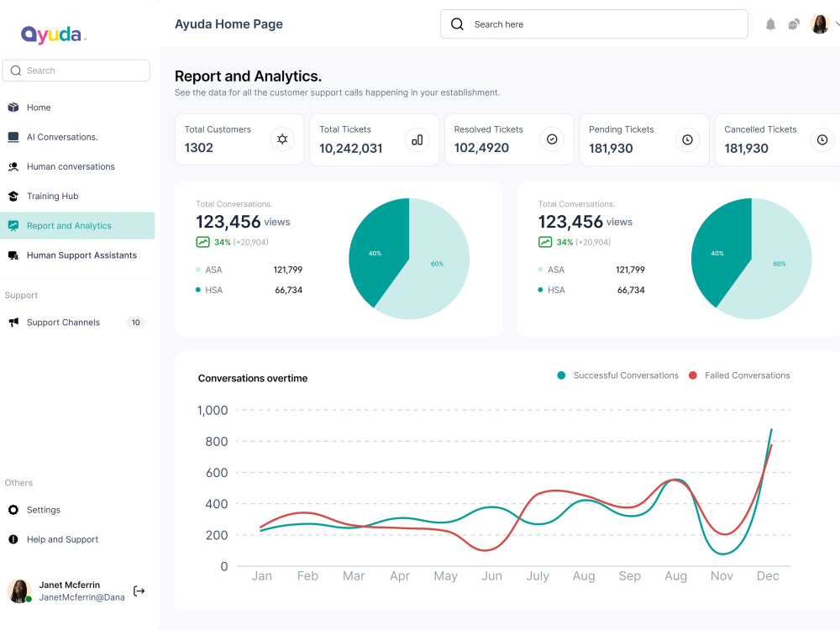
Task: Click the Ayuda Home Page title
Action: click(228, 24)
